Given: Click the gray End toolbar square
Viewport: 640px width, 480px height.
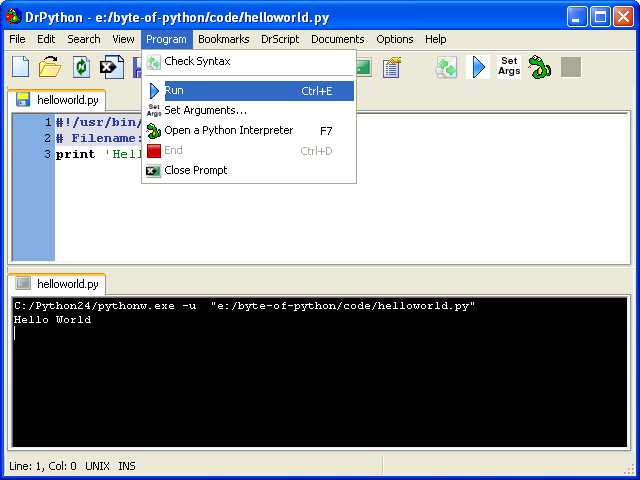Looking at the screenshot, I should coord(571,67).
